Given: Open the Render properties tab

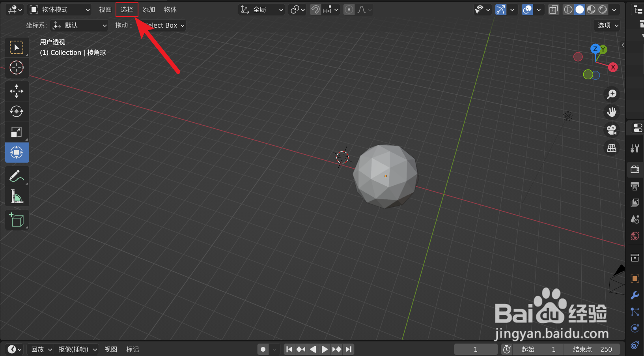Looking at the screenshot, I should pos(635,170).
